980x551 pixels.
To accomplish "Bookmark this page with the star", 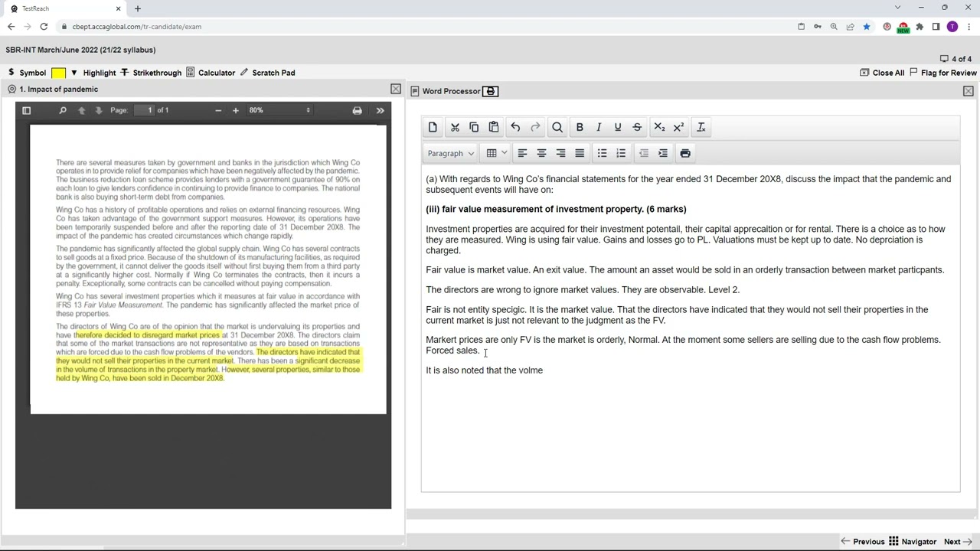I will [867, 27].
